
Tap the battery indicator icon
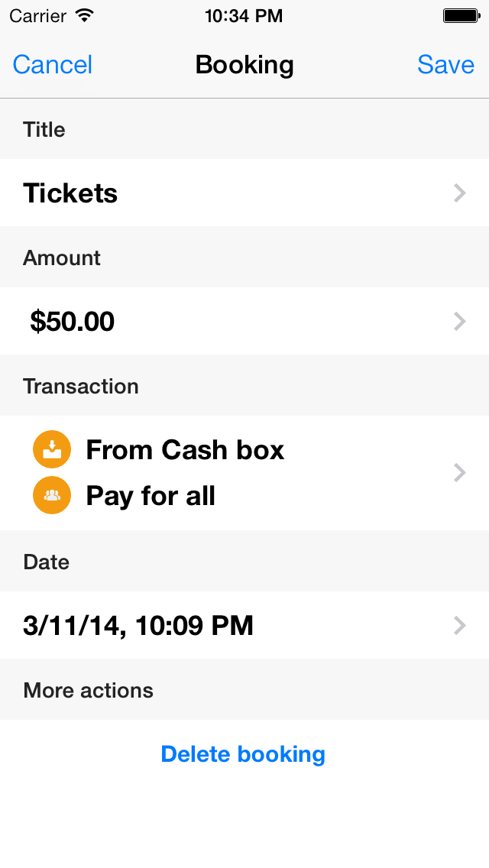pyautogui.click(x=461, y=15)
